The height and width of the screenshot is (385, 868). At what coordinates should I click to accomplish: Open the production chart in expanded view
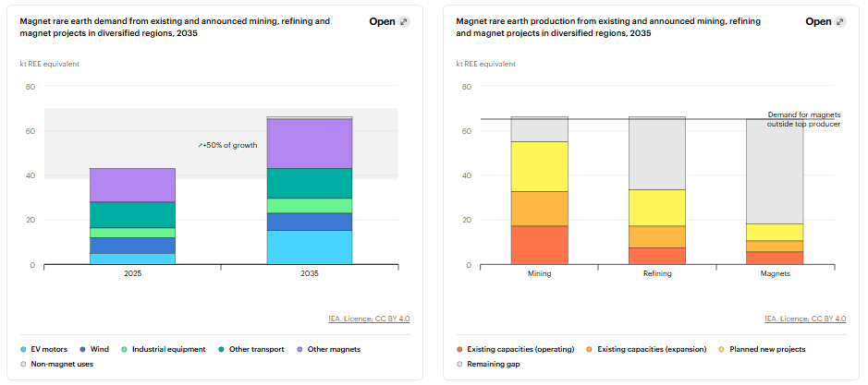click(825, 21)
